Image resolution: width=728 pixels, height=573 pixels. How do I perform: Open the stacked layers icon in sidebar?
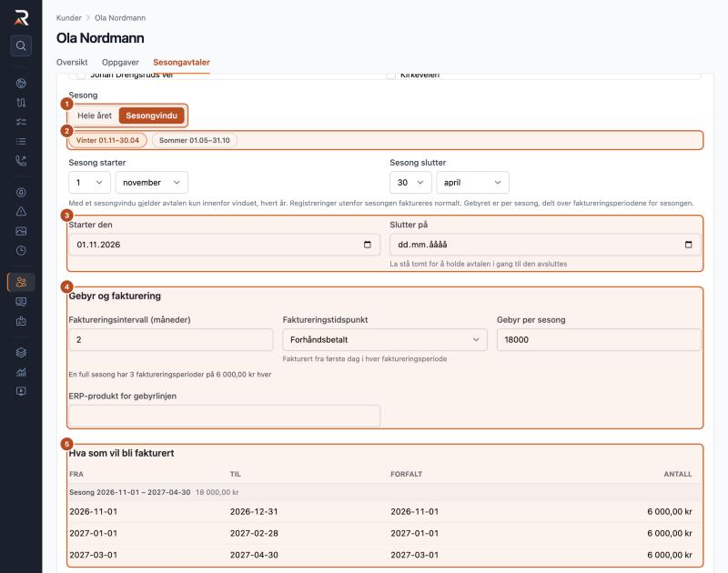point(21,353)
